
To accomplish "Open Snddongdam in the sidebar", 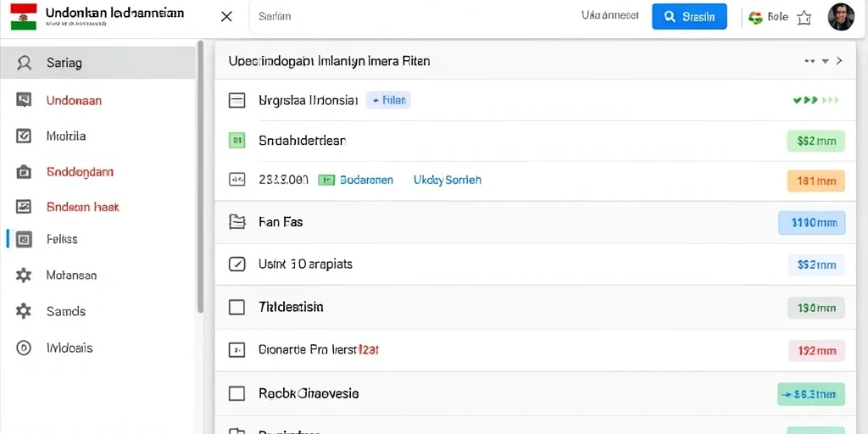I will click(81, 171).
